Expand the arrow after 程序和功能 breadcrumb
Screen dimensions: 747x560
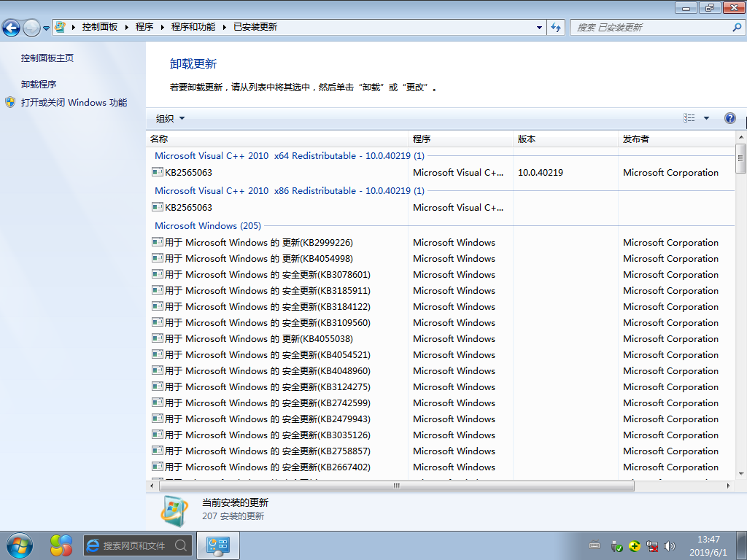(225, 27)
